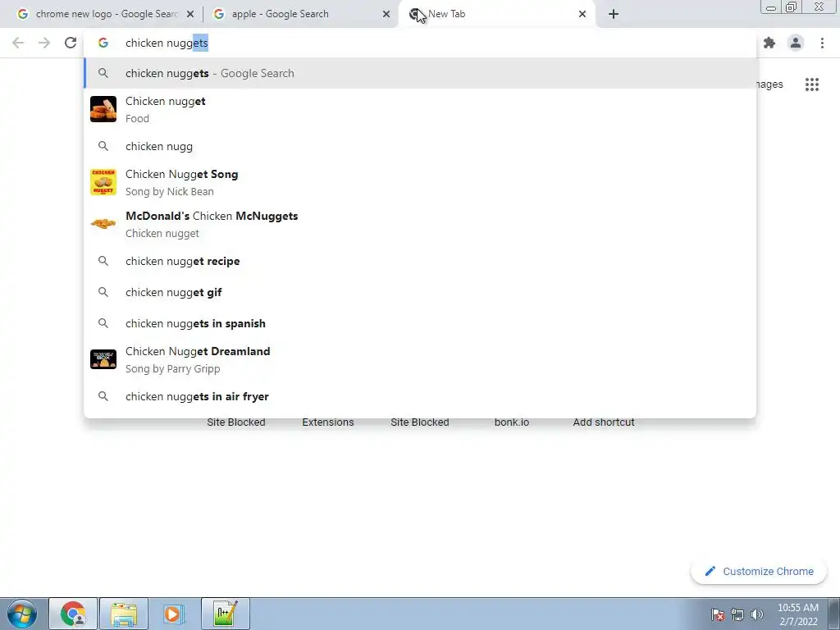Click the Action Center flag tray icon
This screenshot has width=840, height=630.
pyautogui.click(x=718, y=614)
